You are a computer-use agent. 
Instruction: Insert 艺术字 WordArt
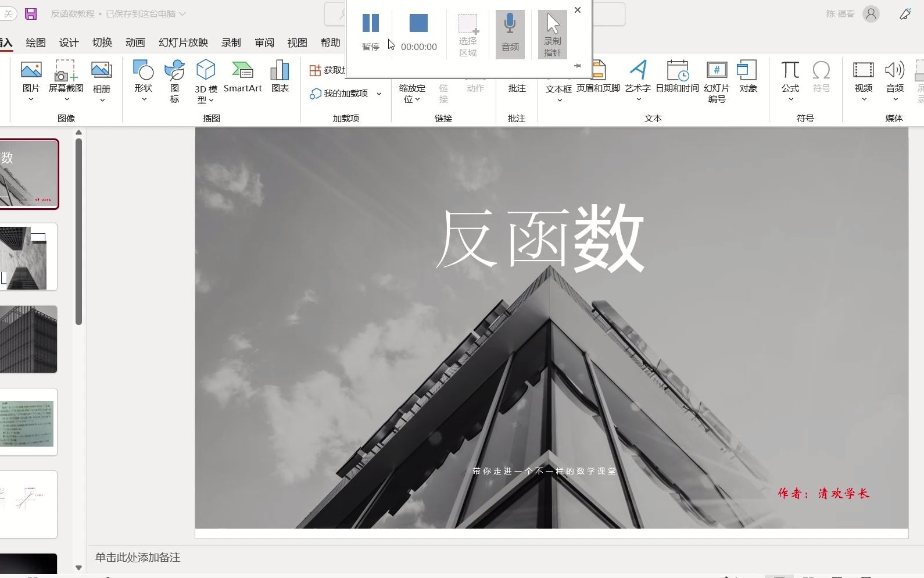pos(638,77)
